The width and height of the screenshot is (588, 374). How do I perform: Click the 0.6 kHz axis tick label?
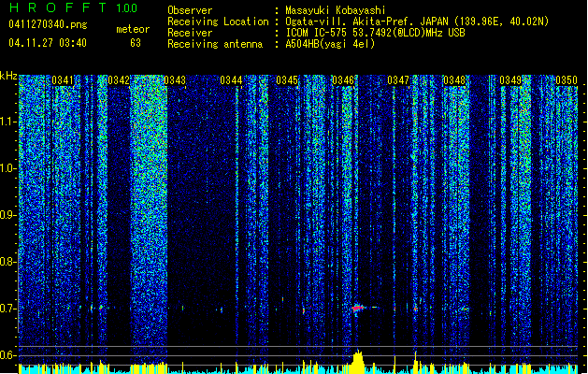click(8, 355)
